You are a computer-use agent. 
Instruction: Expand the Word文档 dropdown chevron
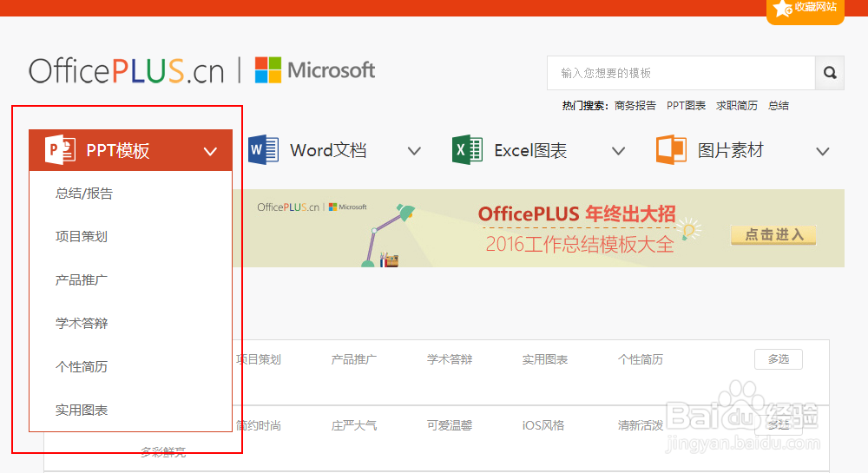pos(414,151)
